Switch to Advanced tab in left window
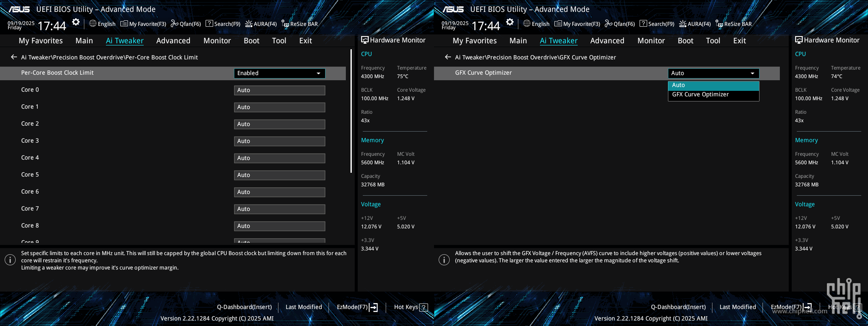 [173, 41]
